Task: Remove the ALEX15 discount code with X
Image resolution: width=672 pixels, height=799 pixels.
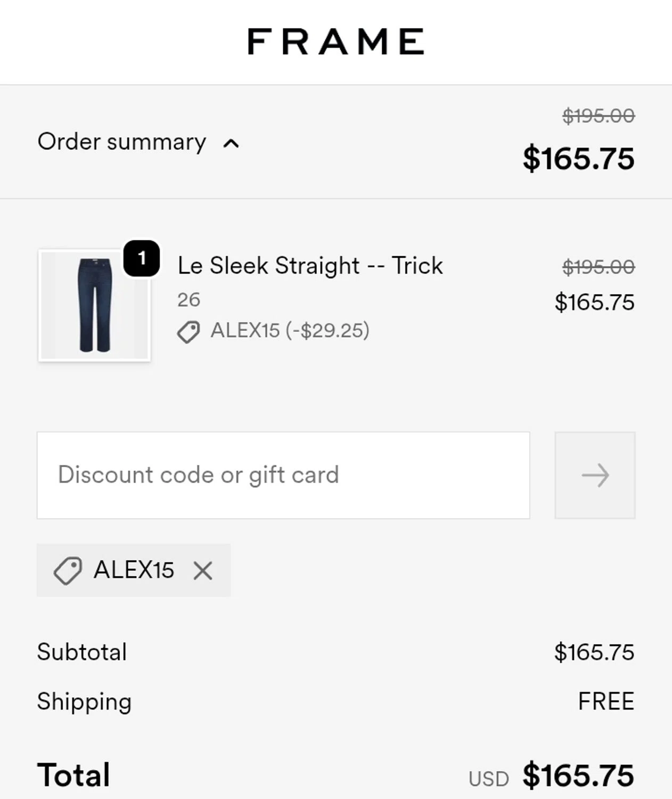Action: (203, 570)
